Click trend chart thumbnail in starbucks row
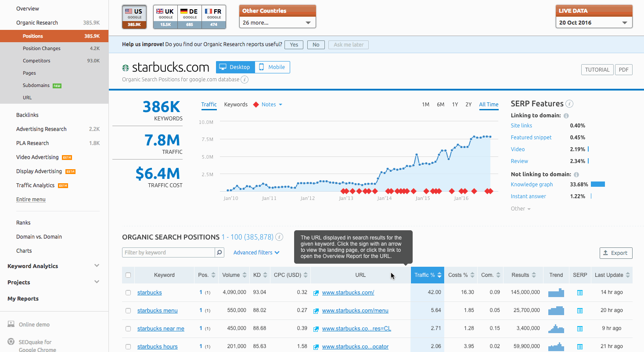Image resolution: width=644 pixels, height=352 pixels. tap(556, 292)
